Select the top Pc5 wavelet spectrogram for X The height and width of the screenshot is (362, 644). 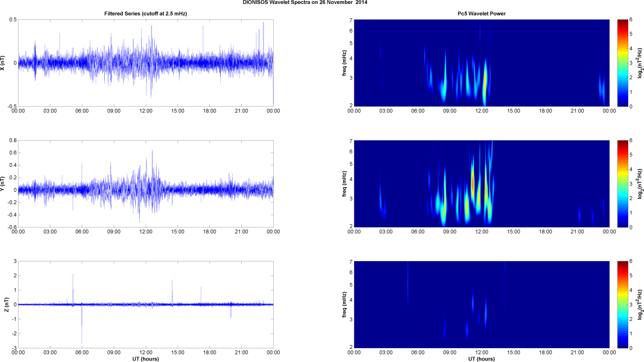(x=481, y=63)
